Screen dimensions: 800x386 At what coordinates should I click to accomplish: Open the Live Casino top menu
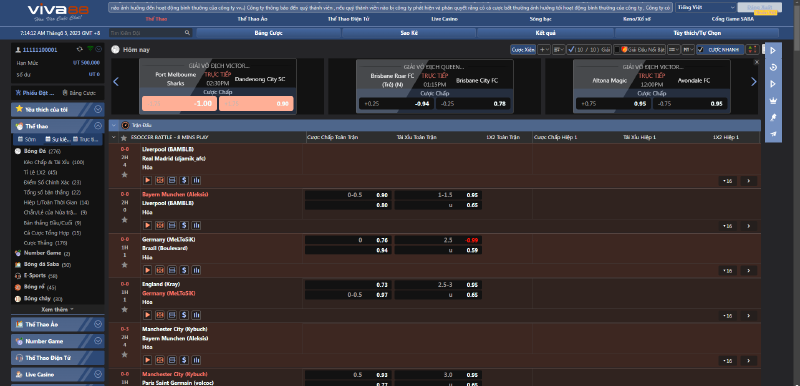pos(444,19)
